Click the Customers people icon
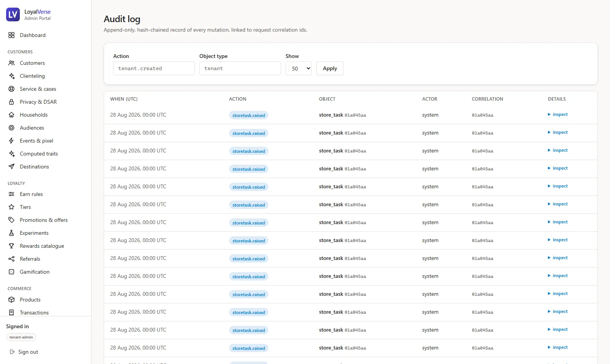The width and height of the screenshot is (610, 364). tap(11, 63)
